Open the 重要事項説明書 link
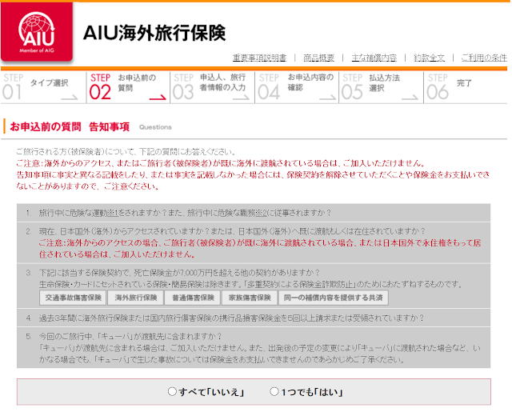 tap(259, 58)
